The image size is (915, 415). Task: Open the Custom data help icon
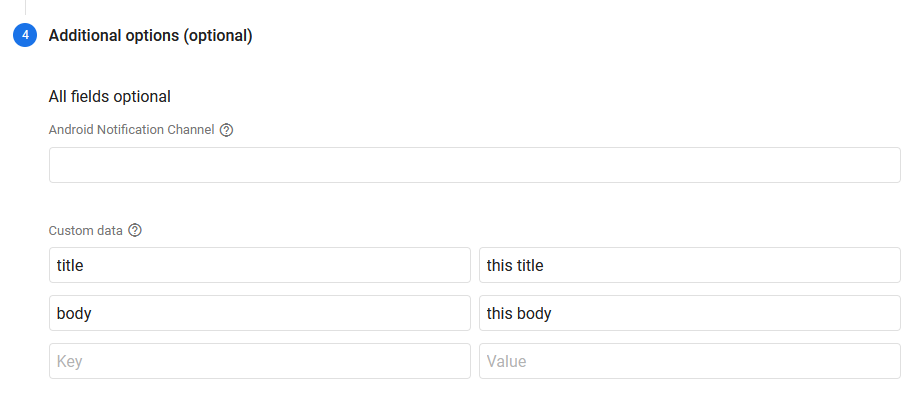click(x=135, y=230)
